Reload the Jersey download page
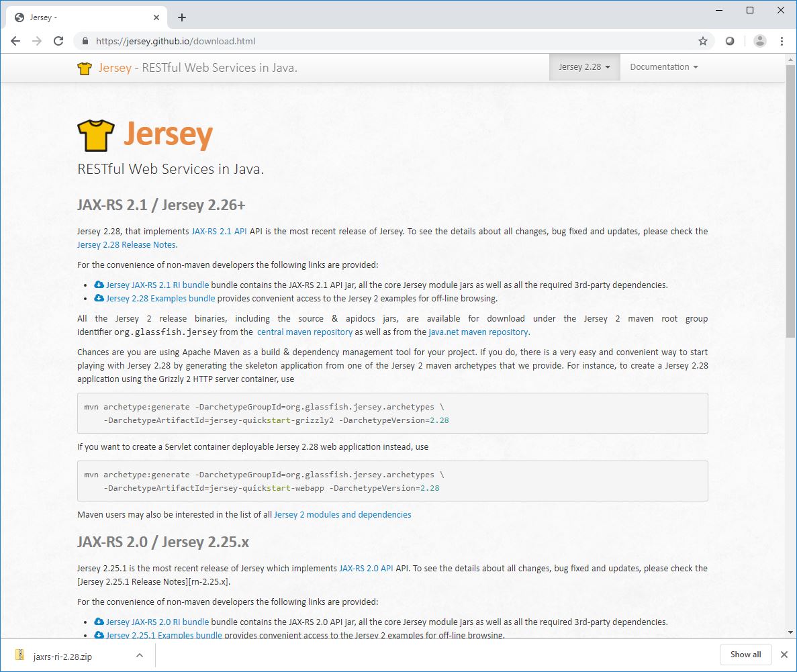 tap(58, 41)
